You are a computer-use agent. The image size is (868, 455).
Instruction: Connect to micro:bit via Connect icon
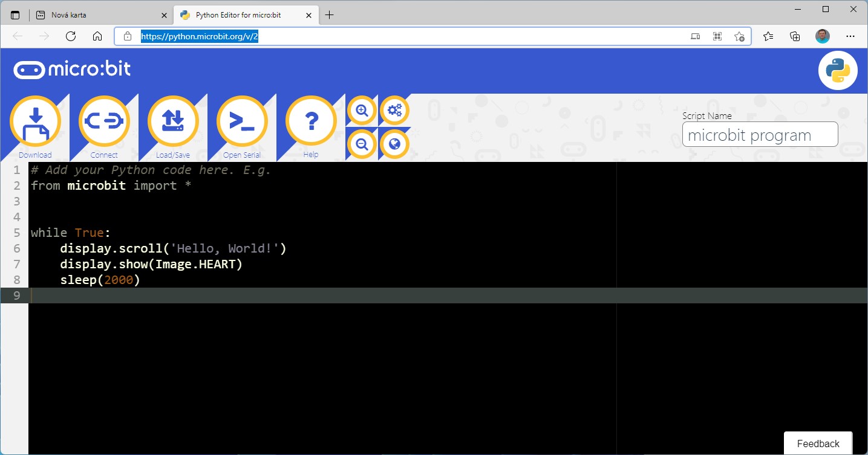[x=104, y=121]
